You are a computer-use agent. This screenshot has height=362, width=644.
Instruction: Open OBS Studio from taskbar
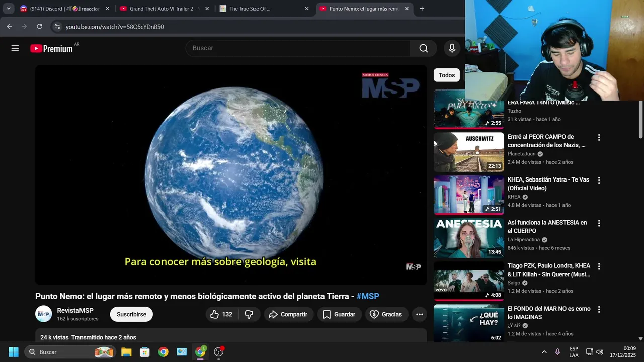[x=219, y=352]
